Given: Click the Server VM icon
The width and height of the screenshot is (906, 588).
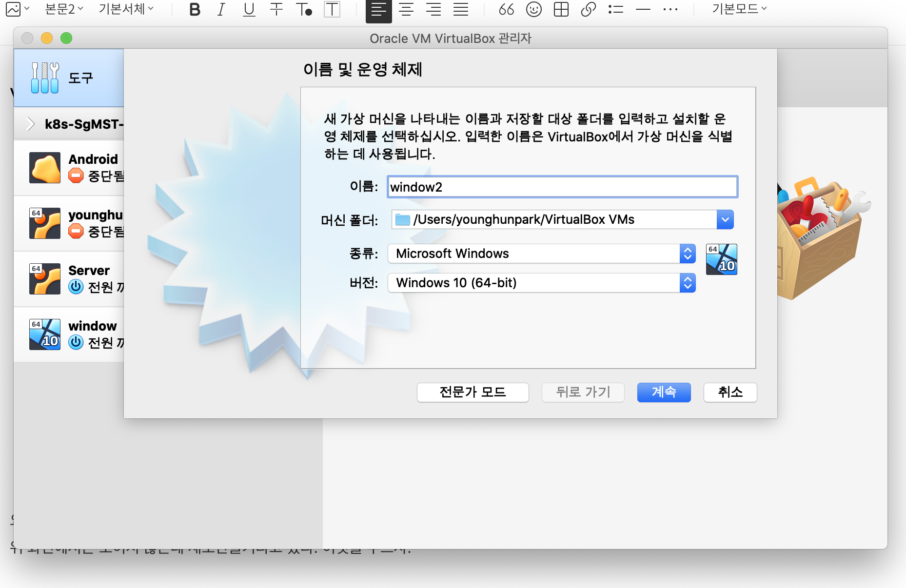Looking at the screenshot, I should pos(45,279).
